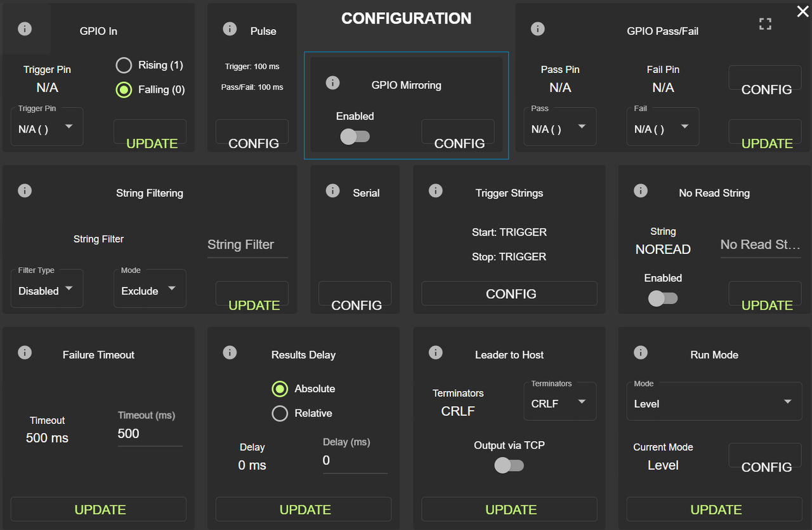
Task: Click the fullscreen expand icon
Action: click(x=766, y=24)
